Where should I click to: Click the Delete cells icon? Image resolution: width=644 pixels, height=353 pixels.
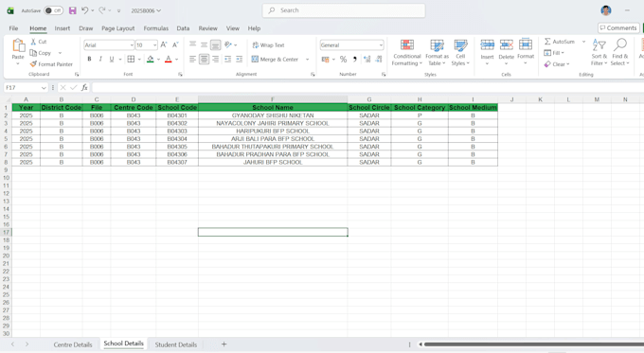click(x=507, y=44)
